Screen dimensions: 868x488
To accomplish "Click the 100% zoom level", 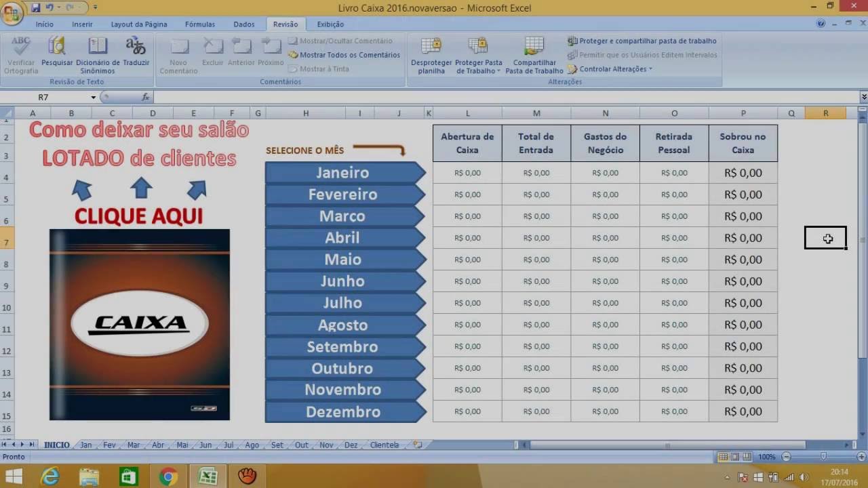I will [767, 457].
